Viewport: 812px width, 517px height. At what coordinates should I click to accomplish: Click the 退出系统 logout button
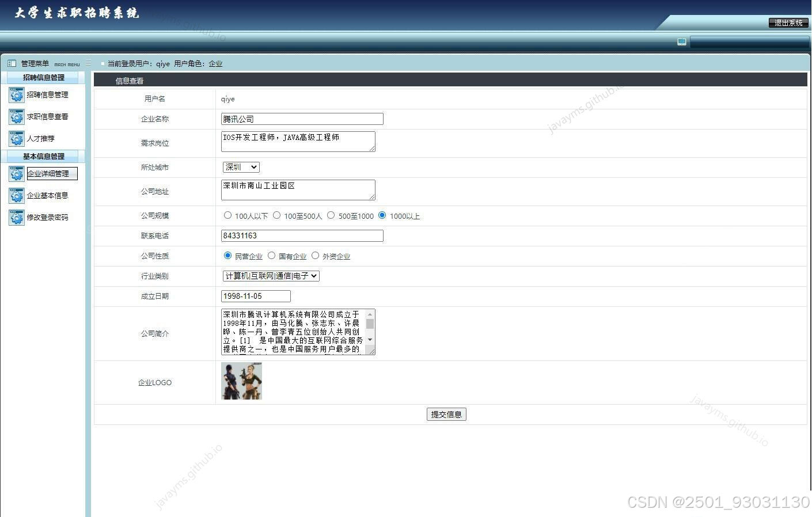[788, 22]
